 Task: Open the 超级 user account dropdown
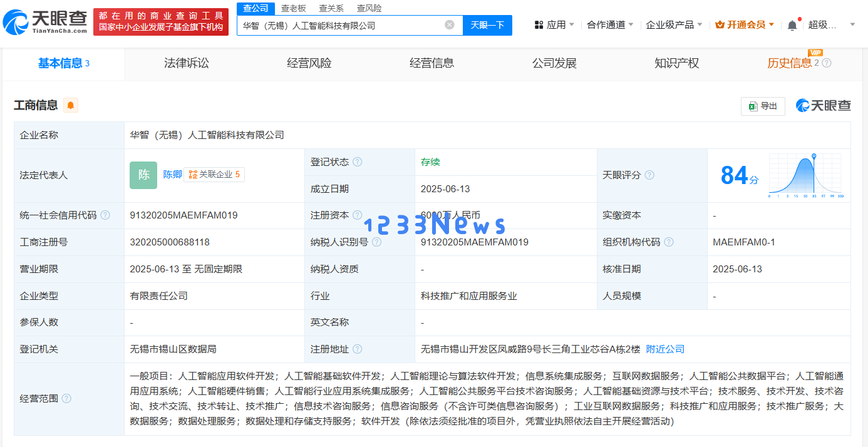pyautogui.click(x=832, y=25)
